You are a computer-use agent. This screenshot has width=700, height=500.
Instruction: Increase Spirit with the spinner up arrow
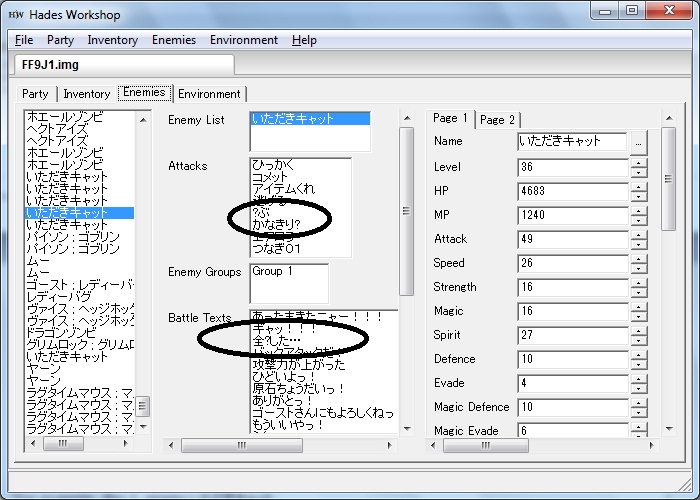(x=639, y=331)
